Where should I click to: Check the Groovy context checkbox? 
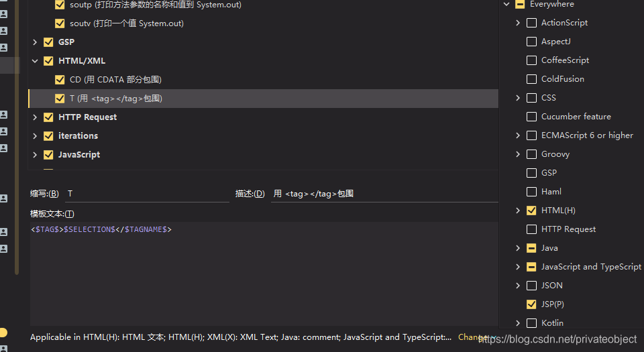coord(531,154)
